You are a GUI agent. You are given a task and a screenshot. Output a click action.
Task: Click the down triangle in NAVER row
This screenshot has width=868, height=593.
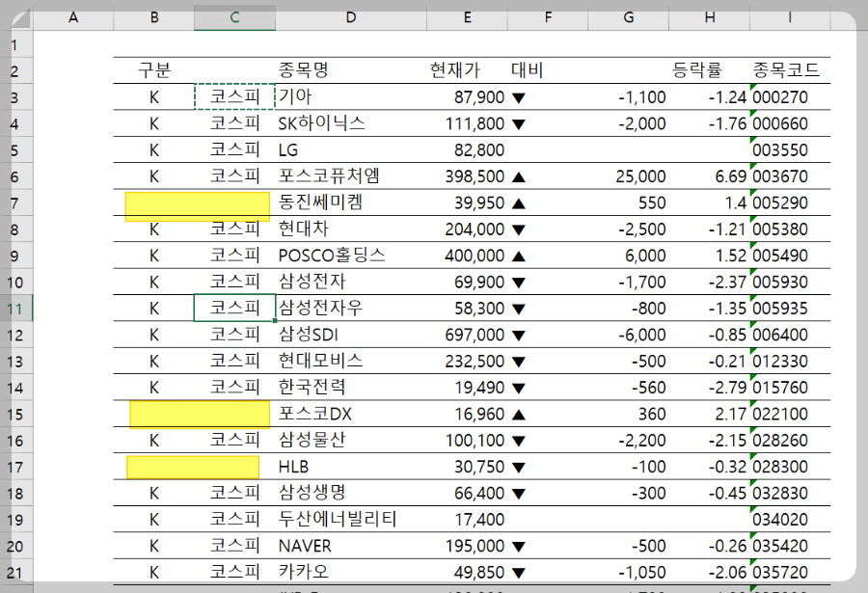click(x=519, y=547)
